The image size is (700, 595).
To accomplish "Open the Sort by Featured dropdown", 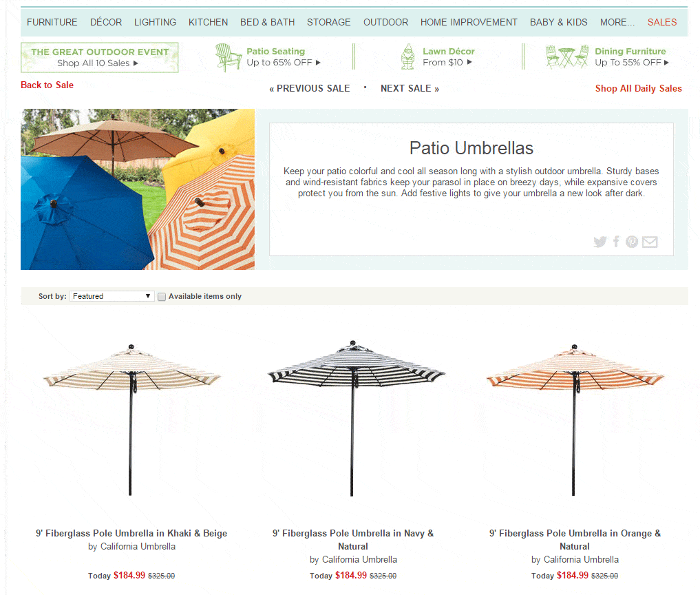I will click(x=112, y=296).
